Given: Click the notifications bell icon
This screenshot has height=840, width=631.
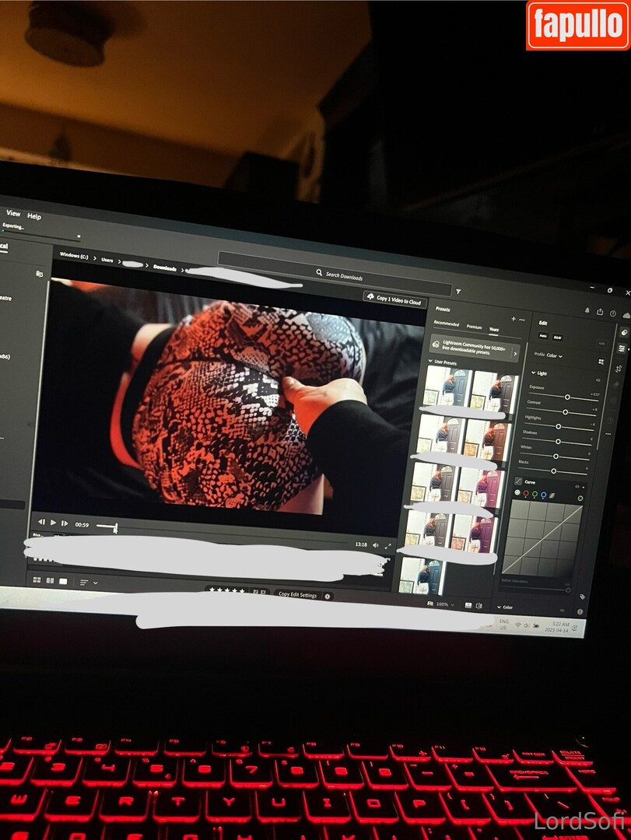Looking at the screenshot, I should [587, 310].
